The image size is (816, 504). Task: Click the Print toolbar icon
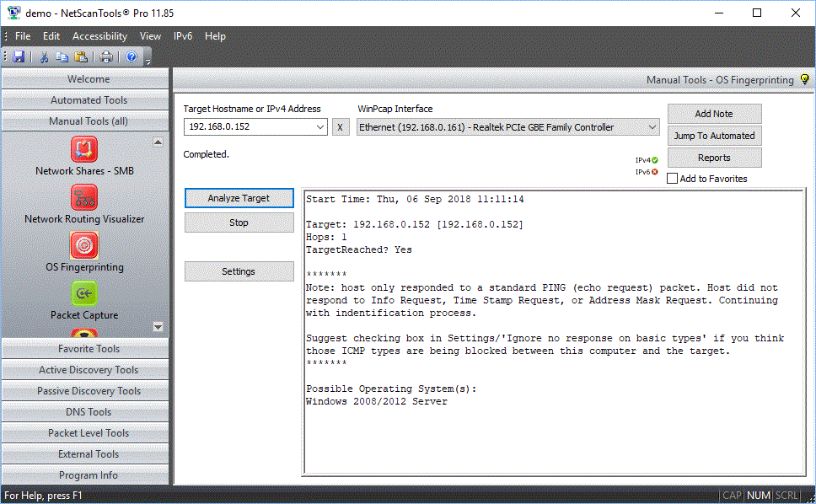pyautogui.click(x=106, y=56)
